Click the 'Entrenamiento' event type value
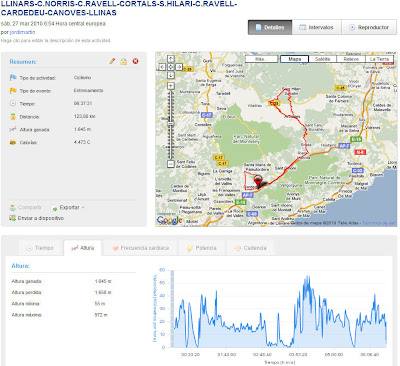Viewport: 400px width, 366px height. click(88, 90)
